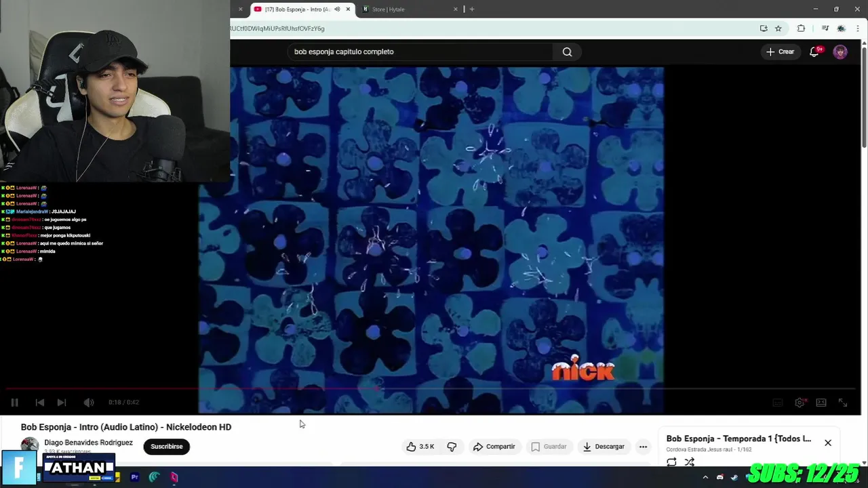Open a new browser tab
This screenshot has height=488, width=868.
click(x=472, y=9)
